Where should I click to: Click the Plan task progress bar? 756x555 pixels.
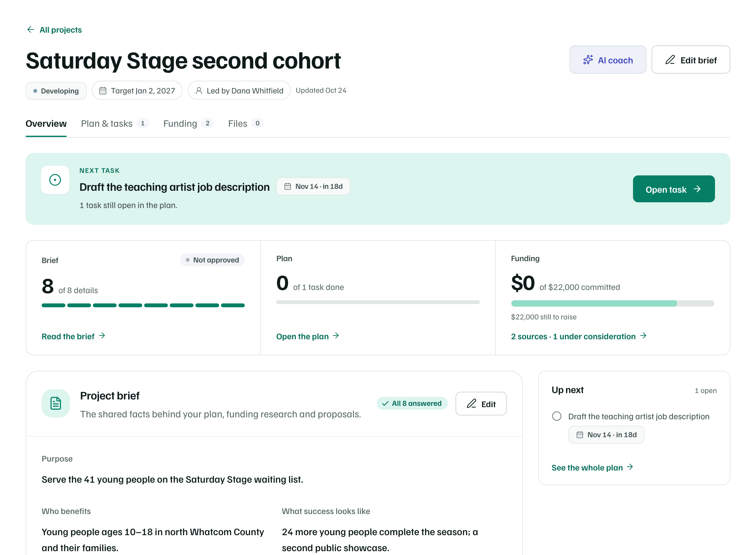[378, 302]
